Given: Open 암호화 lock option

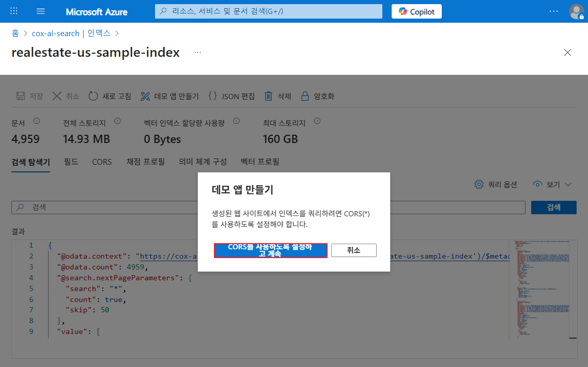Looking at the screenshot, I should click(318, 96).
